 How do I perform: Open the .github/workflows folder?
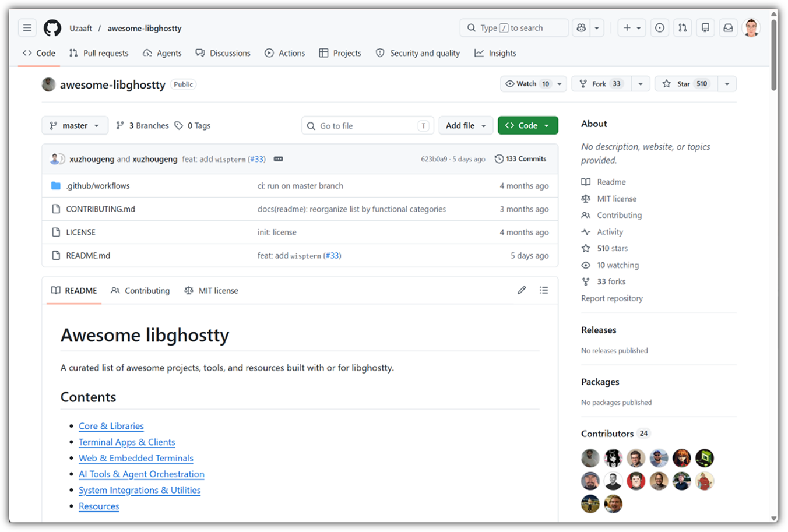98,186
